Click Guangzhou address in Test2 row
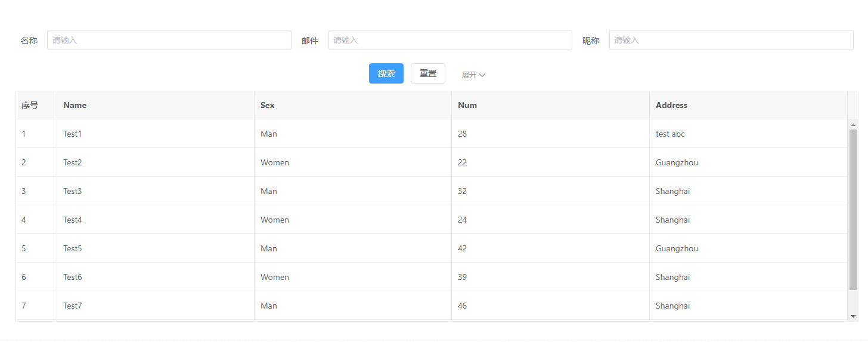 tap(677, 162)
